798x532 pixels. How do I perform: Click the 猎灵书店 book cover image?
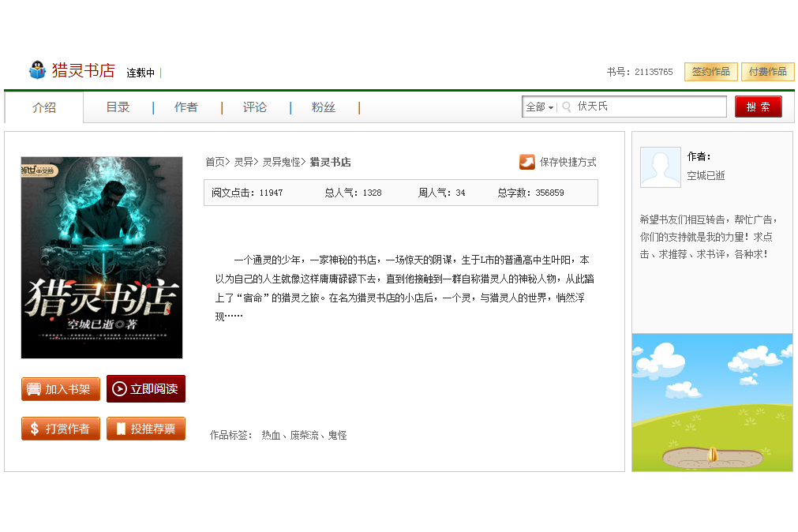102,257
